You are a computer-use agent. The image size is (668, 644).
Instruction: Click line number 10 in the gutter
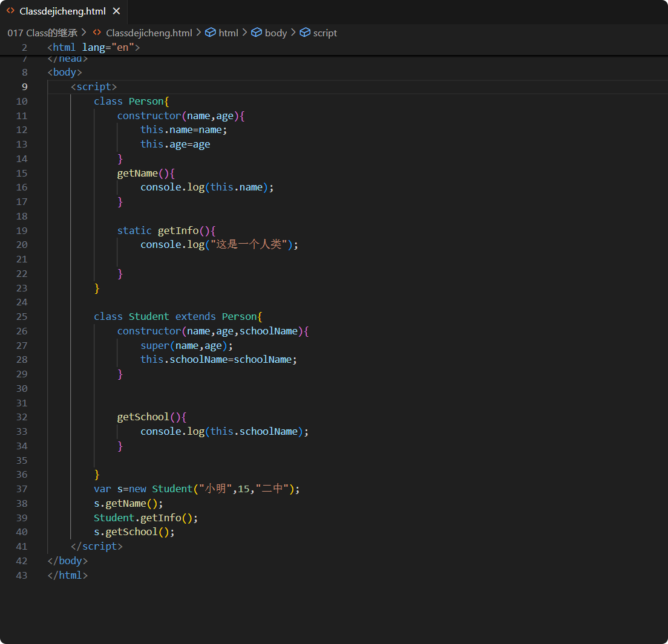point(22,101)
